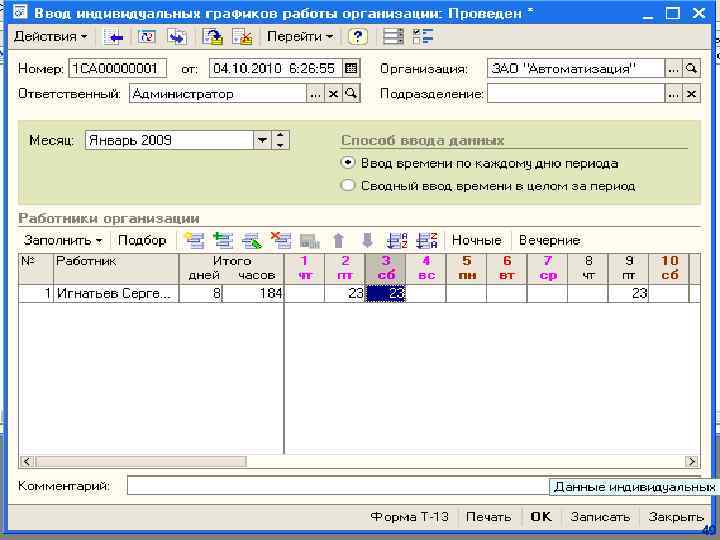Open selection for Организация with ellipsis button

(x=674, y=68)
